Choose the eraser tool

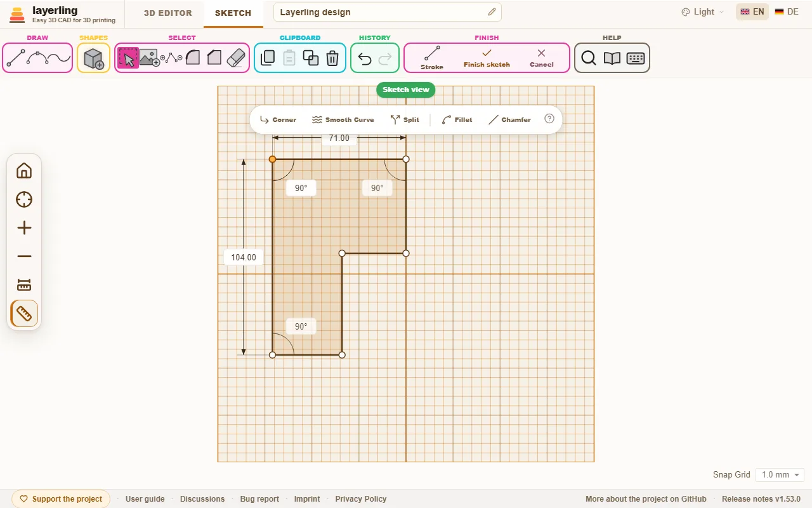coord(235,58)
